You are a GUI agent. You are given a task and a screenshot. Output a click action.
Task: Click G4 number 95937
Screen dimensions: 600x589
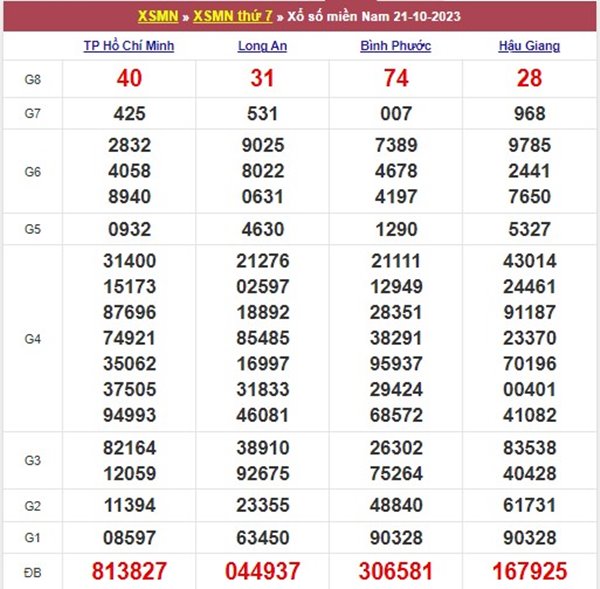point(396,364)
